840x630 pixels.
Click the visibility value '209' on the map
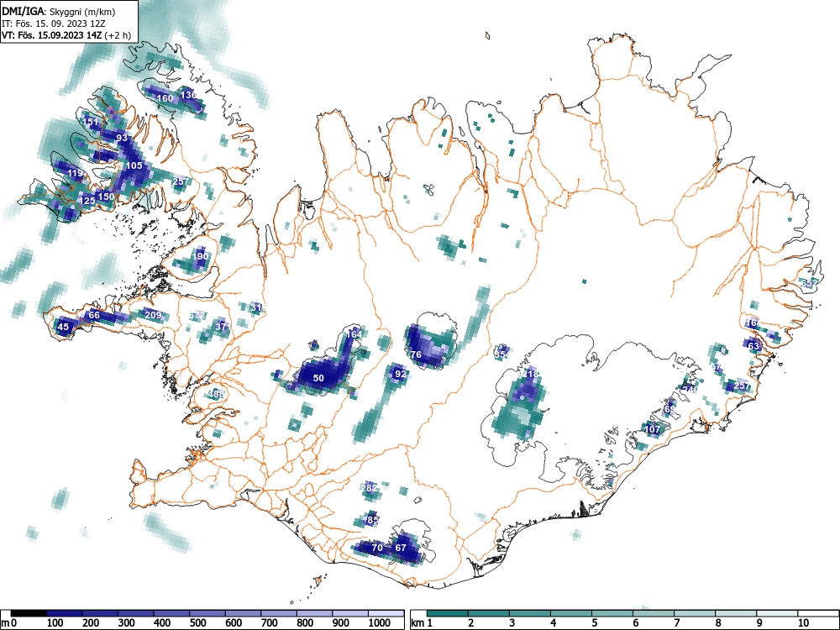click(x=153, y=315)
